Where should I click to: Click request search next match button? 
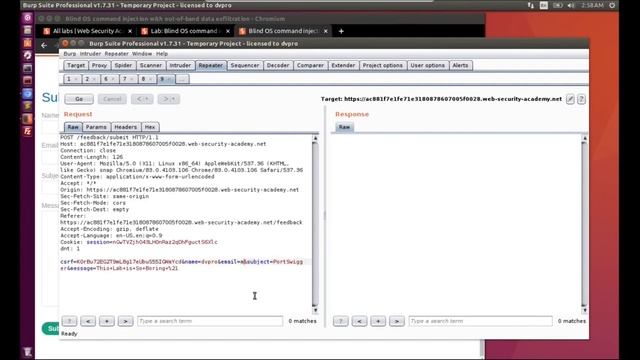click(x=125, y=321)
